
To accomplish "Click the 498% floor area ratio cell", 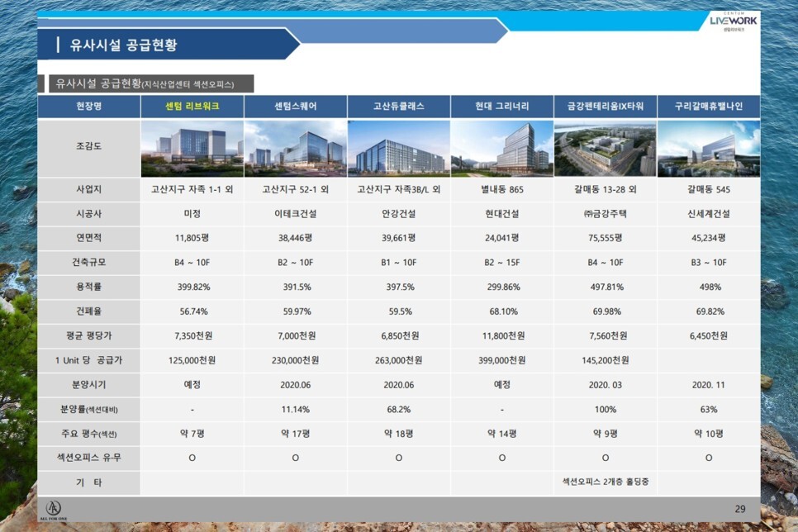I will pyautogui.click(x=710, y=287).
